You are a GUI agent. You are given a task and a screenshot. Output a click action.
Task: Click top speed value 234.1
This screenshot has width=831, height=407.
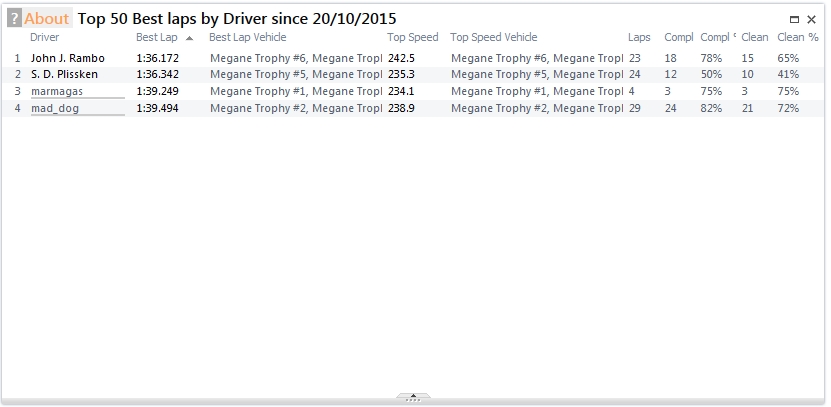click(x=401, y=91)
